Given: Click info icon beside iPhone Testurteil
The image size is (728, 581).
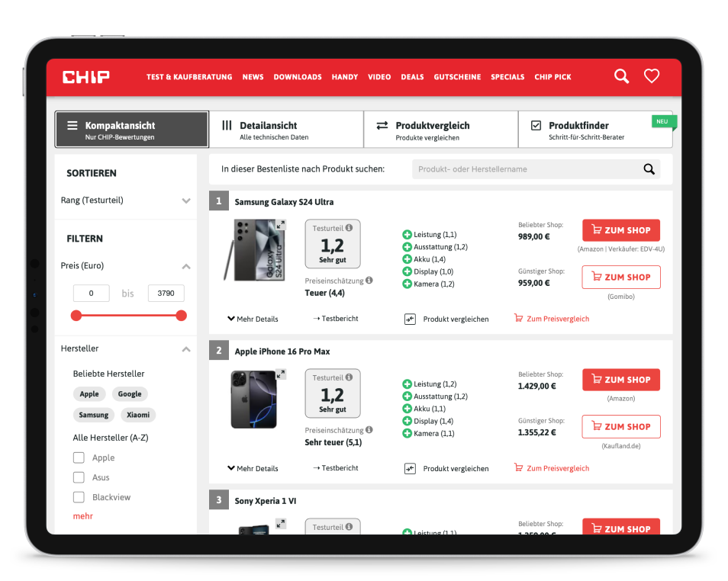Looking at the screenshot, I should 350,377.
